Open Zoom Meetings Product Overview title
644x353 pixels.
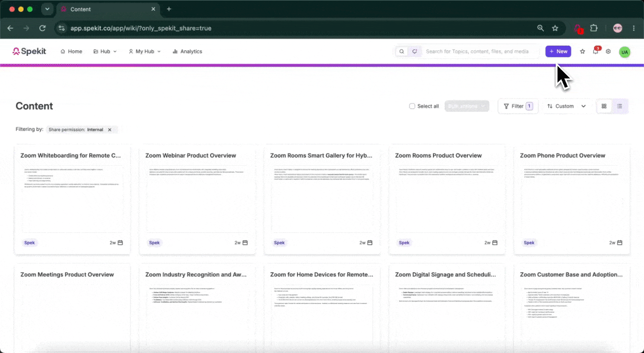(67, 275)
